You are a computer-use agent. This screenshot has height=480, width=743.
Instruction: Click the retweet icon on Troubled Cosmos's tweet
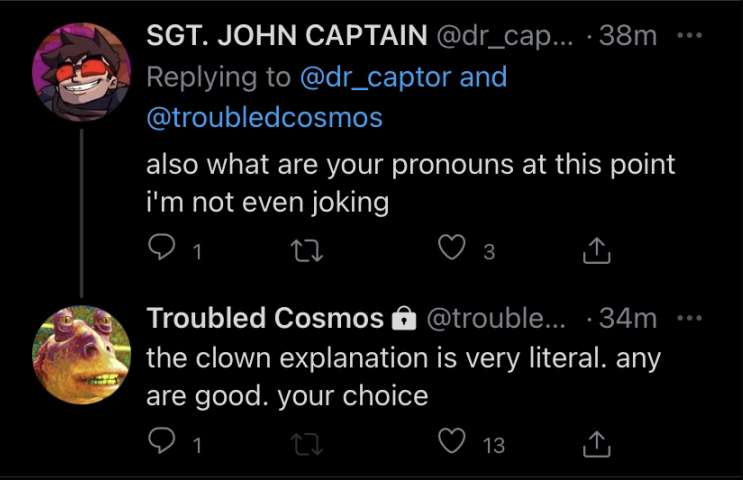tap(307, 444)
